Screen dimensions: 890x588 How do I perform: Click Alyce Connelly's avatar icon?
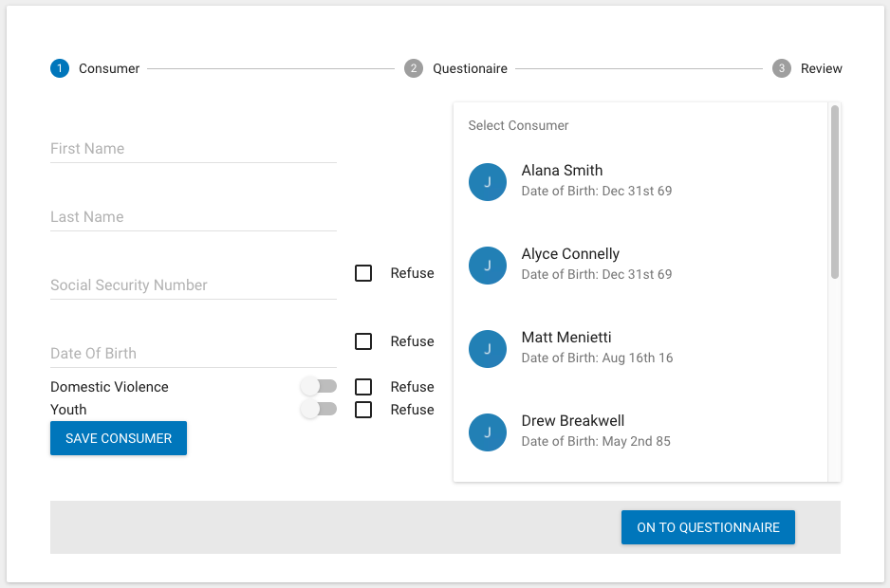tap(488, 266)
